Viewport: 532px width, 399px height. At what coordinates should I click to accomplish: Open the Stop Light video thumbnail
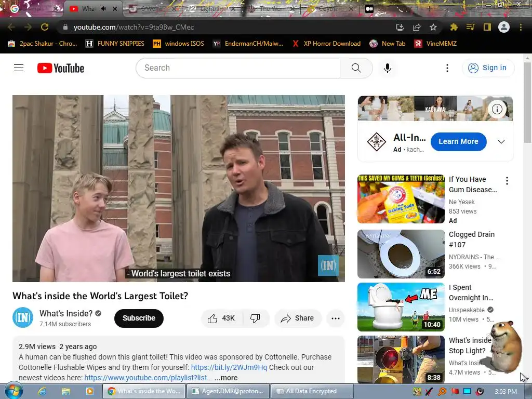pyautogui.click(x=401, y=360)
